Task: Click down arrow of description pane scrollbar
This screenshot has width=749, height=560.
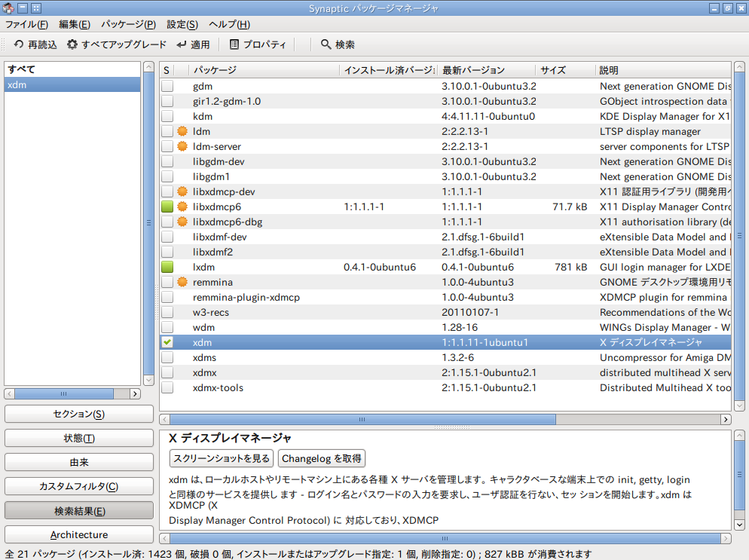Action: (739, 525)
